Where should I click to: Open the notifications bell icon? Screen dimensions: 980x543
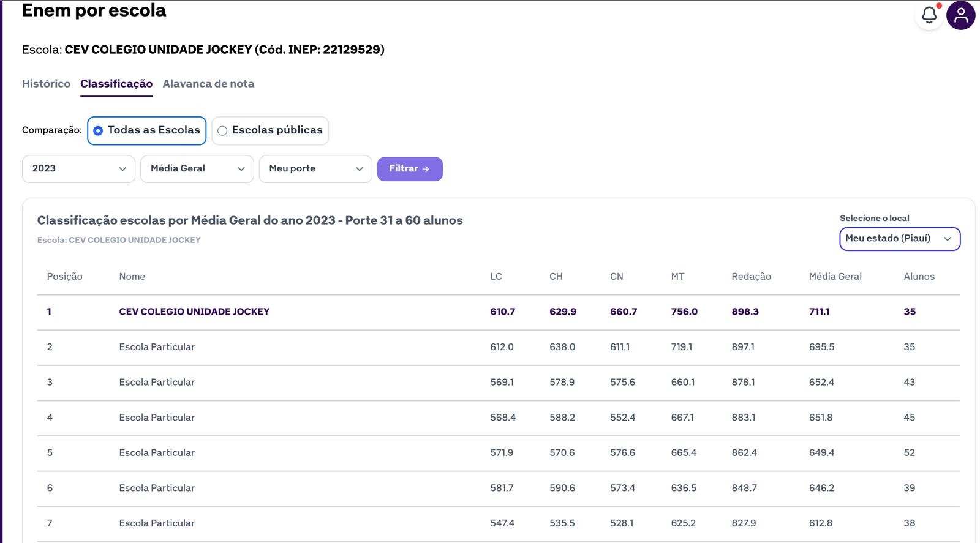(x=929, y=15)
